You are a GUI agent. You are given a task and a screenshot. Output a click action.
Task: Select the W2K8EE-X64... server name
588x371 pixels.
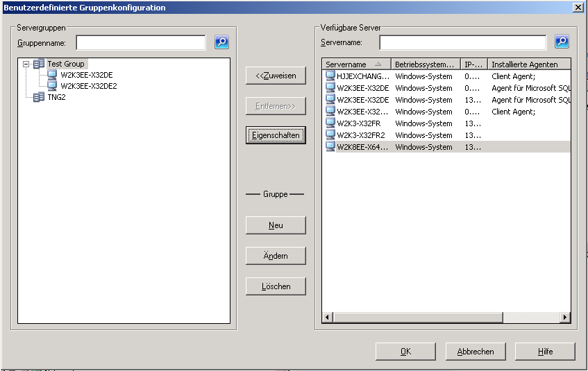click(362, 147)
